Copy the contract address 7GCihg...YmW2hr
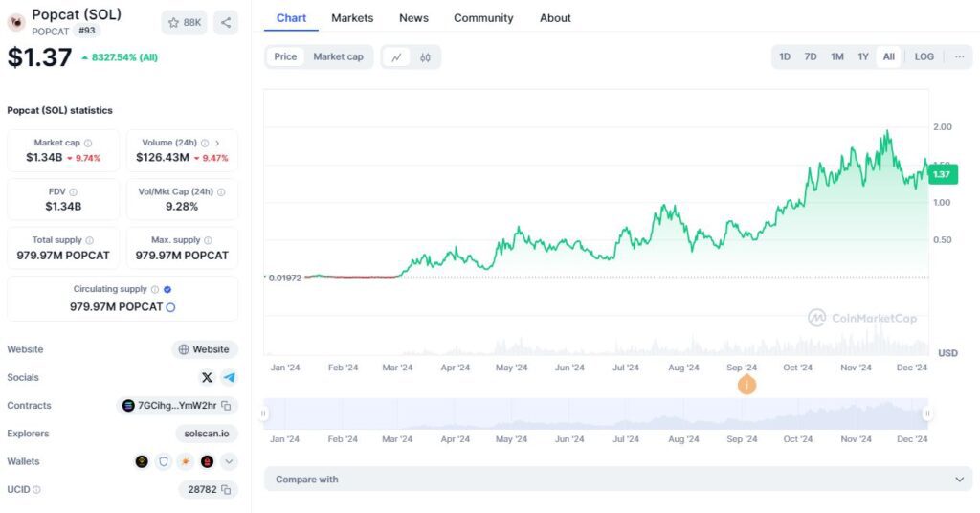 pyautogui.click(x=226, y=406)
